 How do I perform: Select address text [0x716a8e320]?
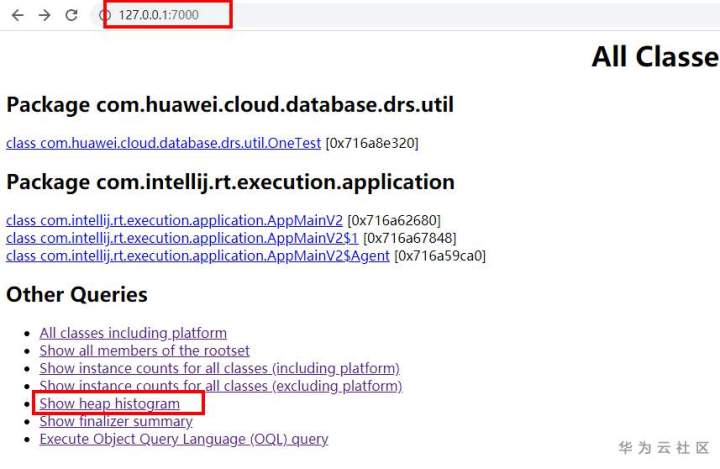[372, 143]
